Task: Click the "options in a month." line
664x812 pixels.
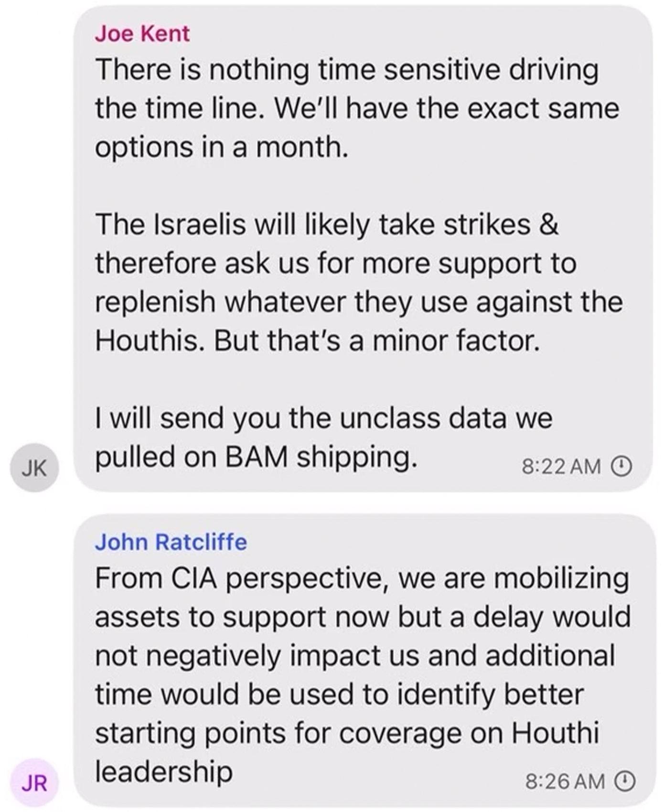Action: tap(222, 147)
